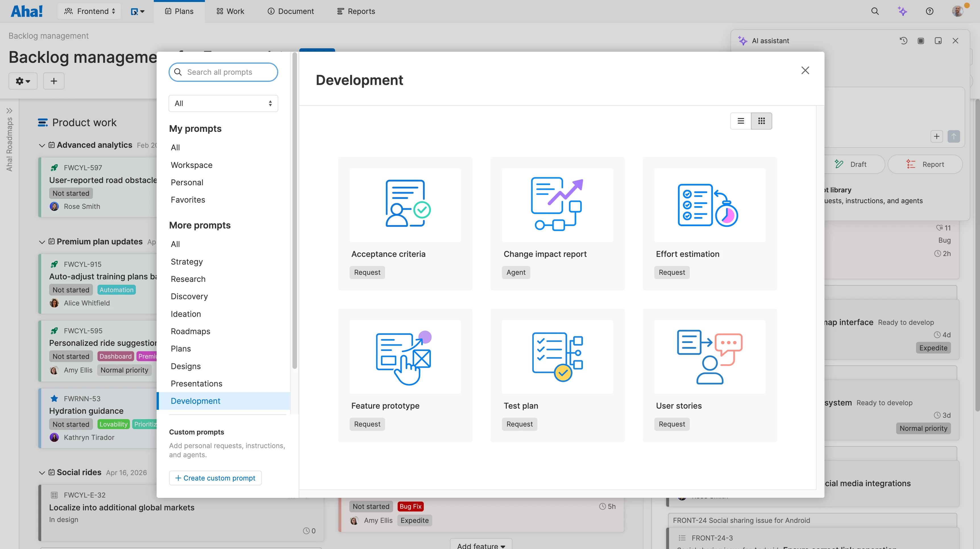Collapse the Advanced analytics section

[42, 145]
